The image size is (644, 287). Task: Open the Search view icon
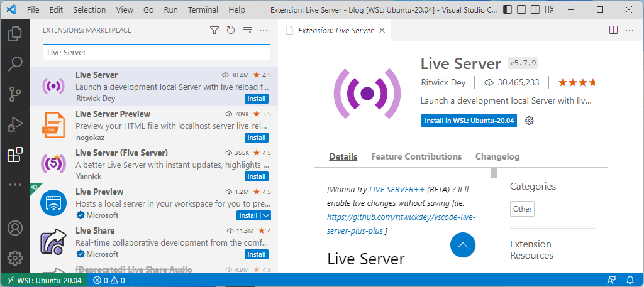click(15, 63)
